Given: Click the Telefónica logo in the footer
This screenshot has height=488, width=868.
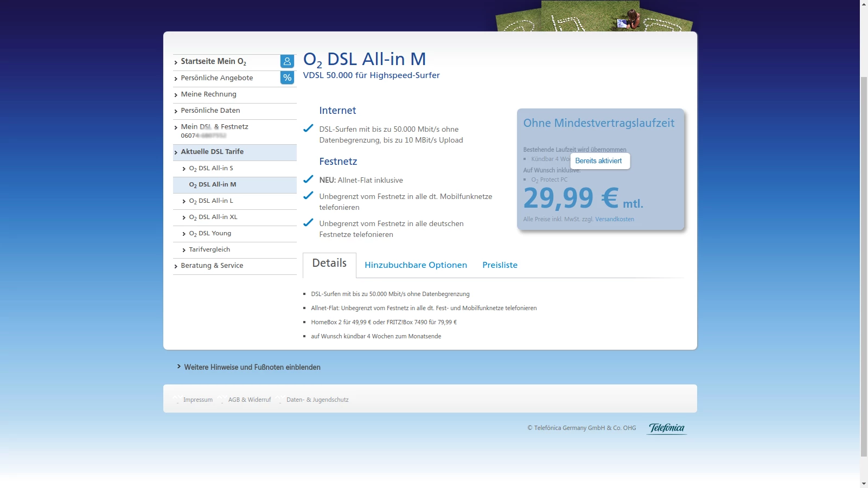Looking at the screenshot, I should click(x=667, y=428).
